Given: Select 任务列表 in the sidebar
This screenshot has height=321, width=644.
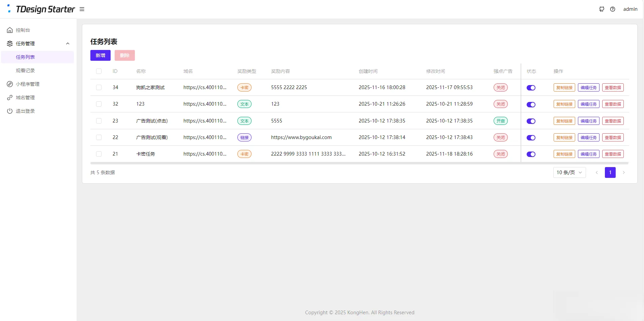Looking at the screenshot, I should (25, 57).
